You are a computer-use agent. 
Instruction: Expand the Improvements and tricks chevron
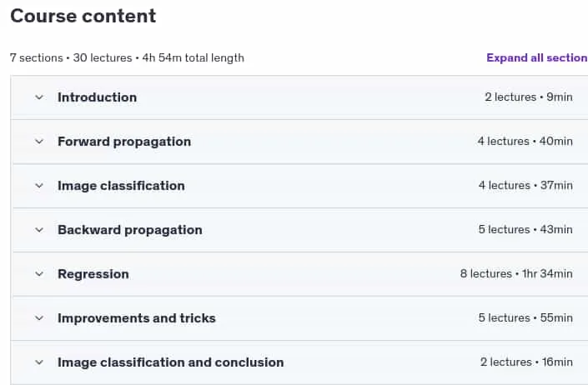pos(39,318)
